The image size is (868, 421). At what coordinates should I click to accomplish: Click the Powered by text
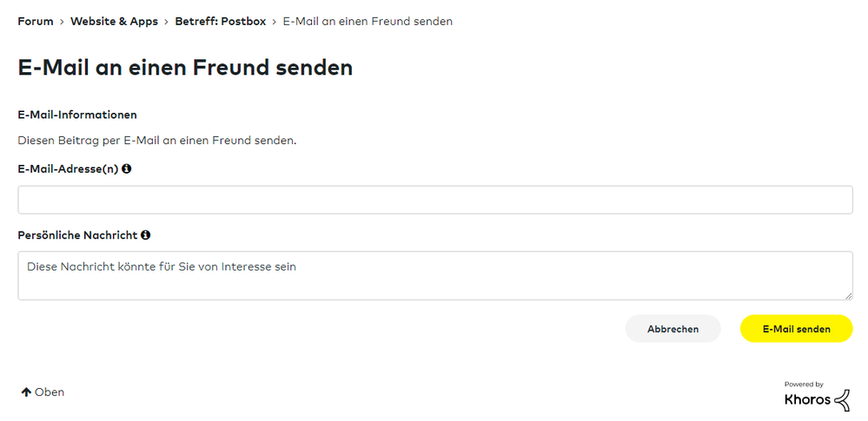click(x=804, y=385)
